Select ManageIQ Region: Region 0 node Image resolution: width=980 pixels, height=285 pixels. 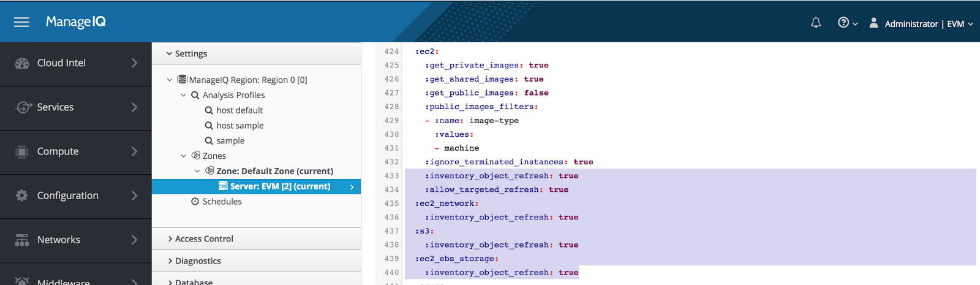click(x=248, y=80)
